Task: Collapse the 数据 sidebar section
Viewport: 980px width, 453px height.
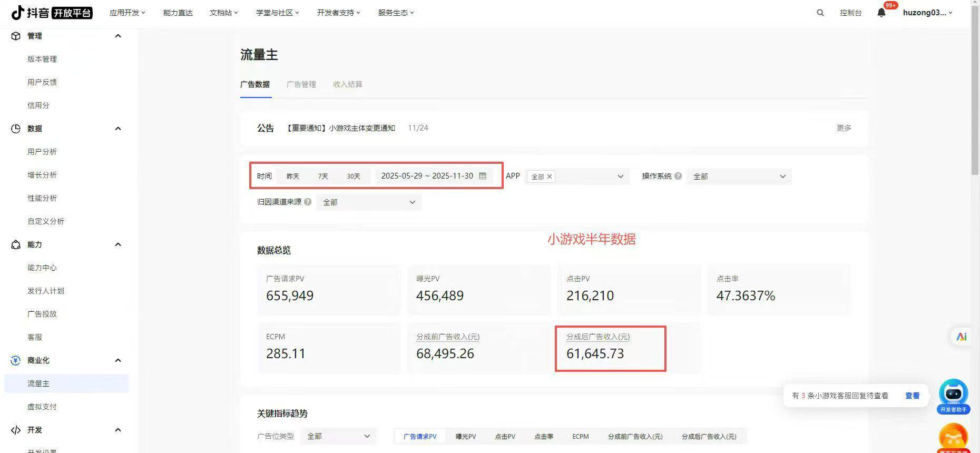Action: point(118,129)
